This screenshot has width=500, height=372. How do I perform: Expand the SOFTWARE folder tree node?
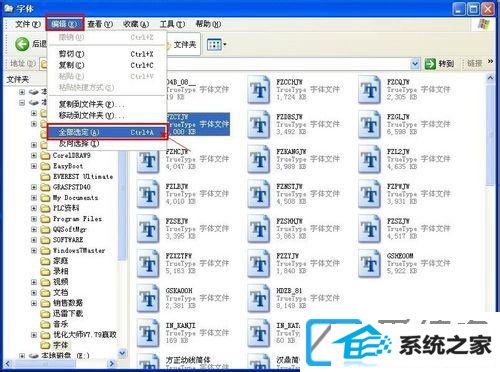pyautogui.click(x=34, y=240)
